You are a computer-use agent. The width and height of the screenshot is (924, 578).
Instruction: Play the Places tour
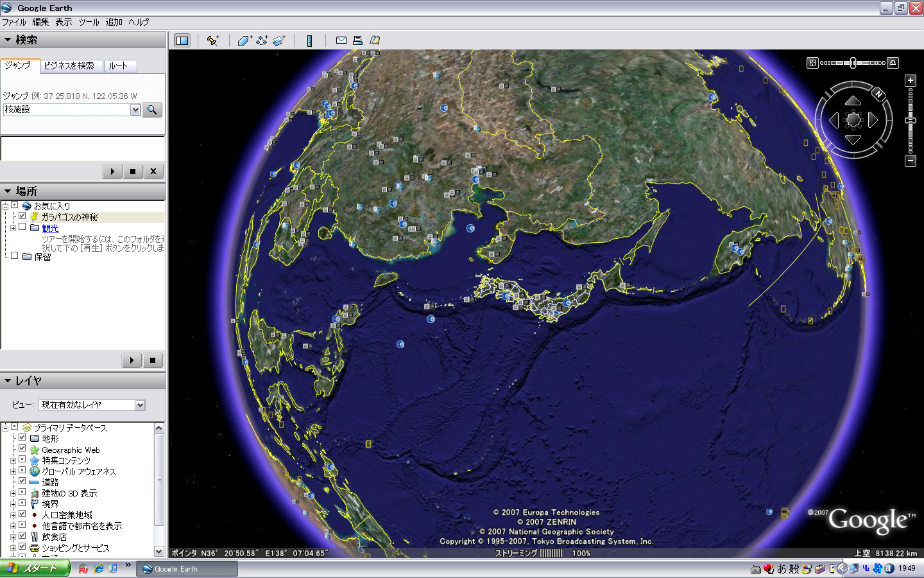tap(132, 360)
